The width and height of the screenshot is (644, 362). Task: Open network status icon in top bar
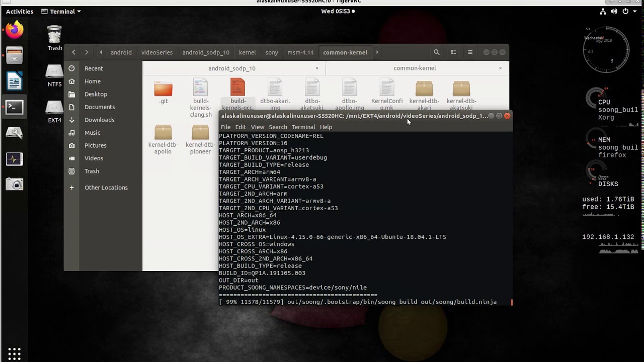(x=603, y=11)
